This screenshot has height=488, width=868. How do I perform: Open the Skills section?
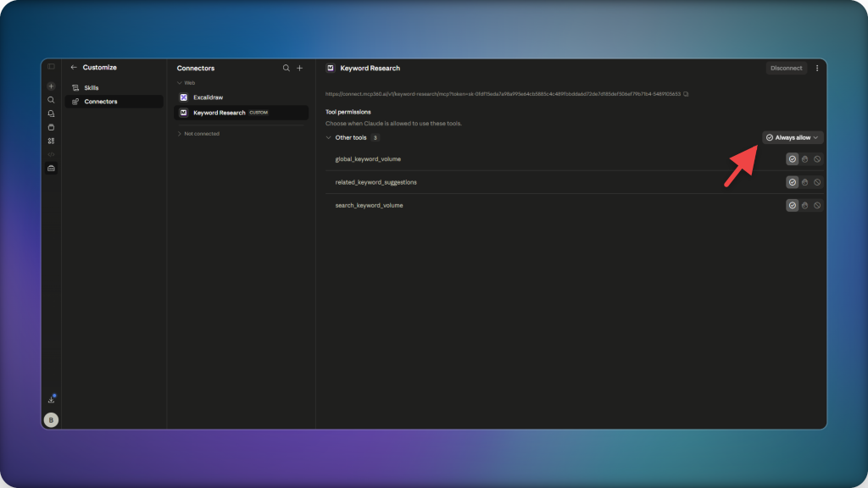114,88
